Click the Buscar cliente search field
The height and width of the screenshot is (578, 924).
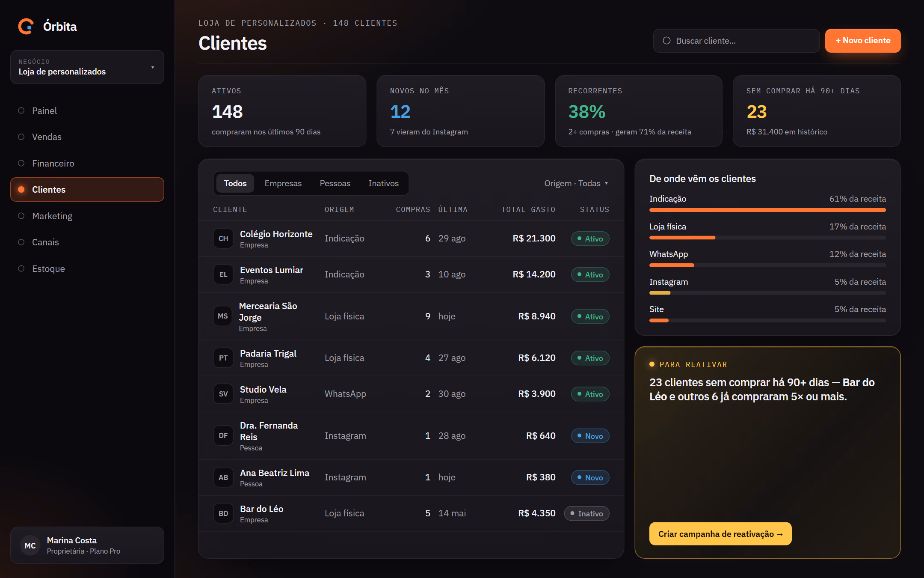coord(736,41)
